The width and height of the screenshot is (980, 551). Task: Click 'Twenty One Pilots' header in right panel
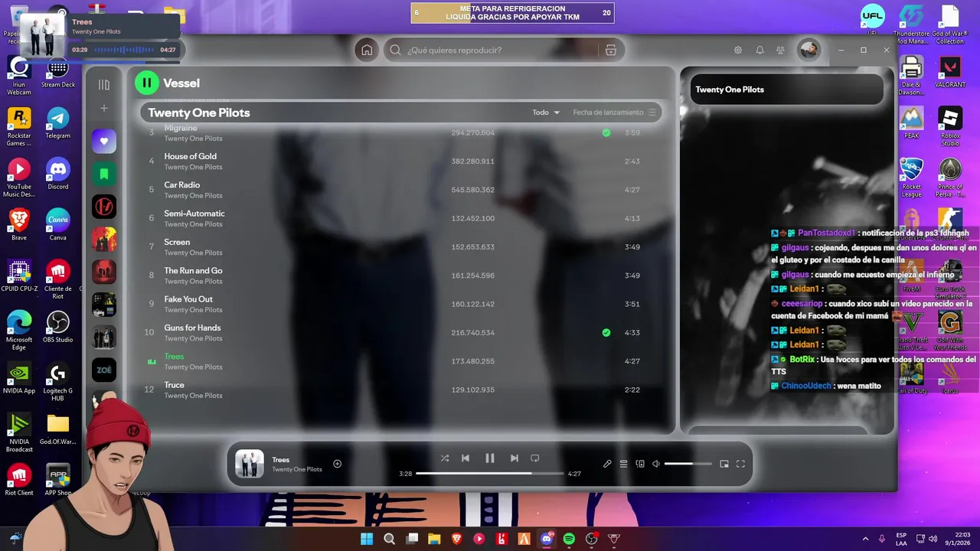pos(730,90)
